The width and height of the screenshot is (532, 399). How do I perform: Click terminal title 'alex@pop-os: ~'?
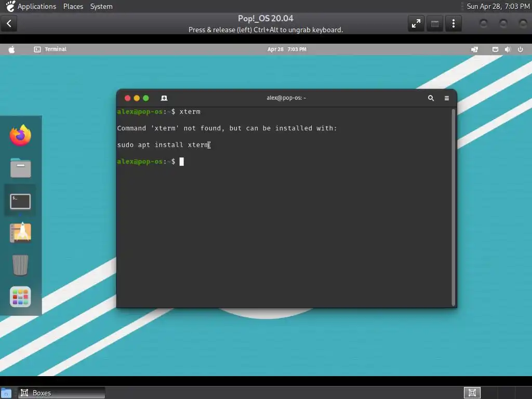point(286,98)
